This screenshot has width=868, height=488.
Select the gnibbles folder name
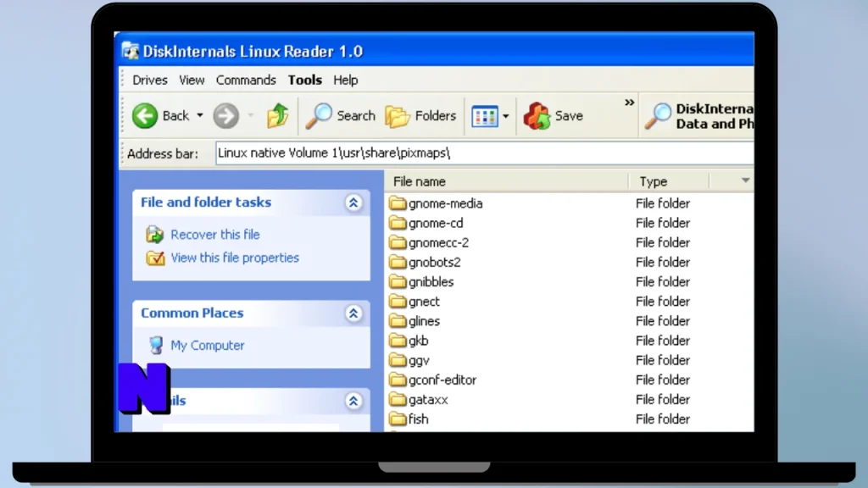pos(431,282)
